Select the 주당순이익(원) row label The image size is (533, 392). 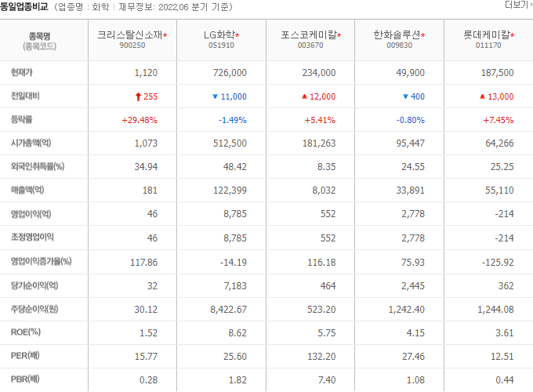point(34,309)
